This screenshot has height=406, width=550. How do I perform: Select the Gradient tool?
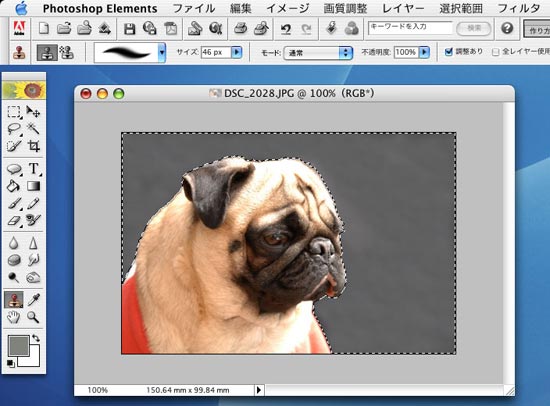33,186
